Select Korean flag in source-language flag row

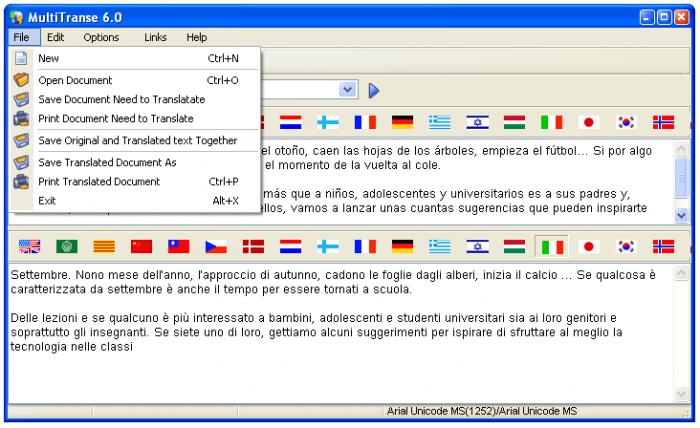click(x=626, y=122)
